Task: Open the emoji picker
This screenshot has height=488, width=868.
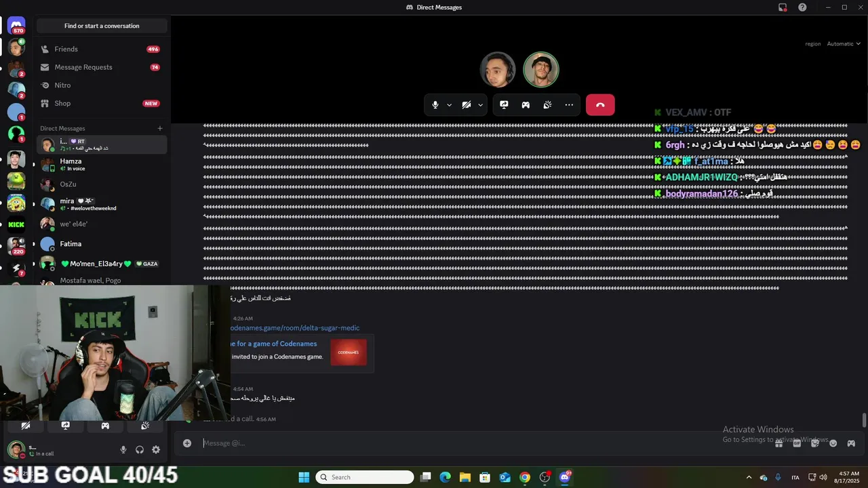Action: coord(833,443)
